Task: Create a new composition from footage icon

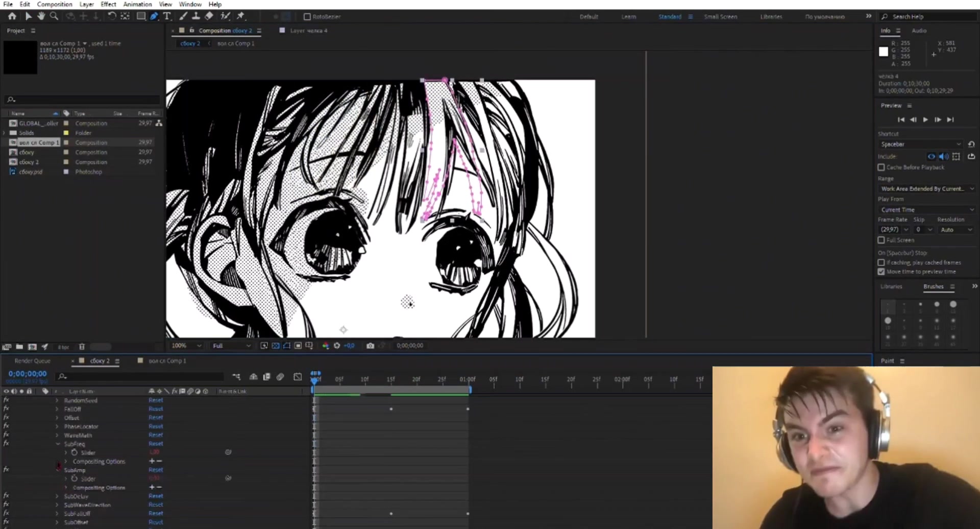Action: [32, 347]
